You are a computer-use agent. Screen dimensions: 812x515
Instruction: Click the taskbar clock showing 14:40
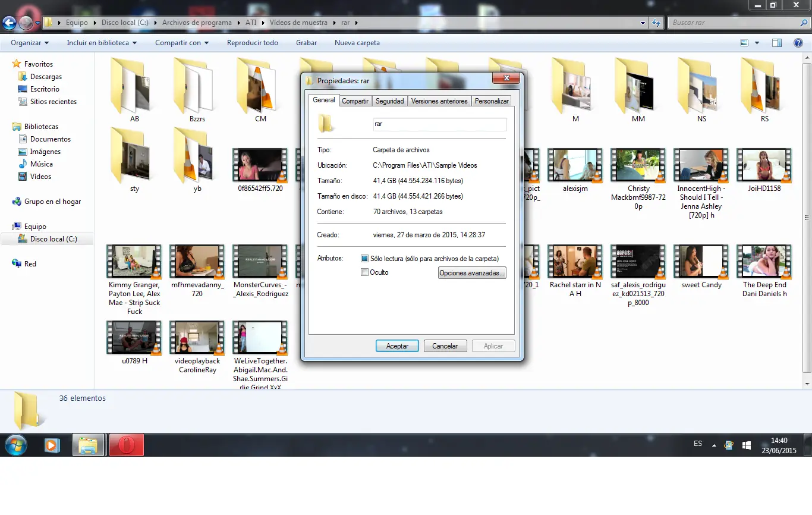[779, 445]
